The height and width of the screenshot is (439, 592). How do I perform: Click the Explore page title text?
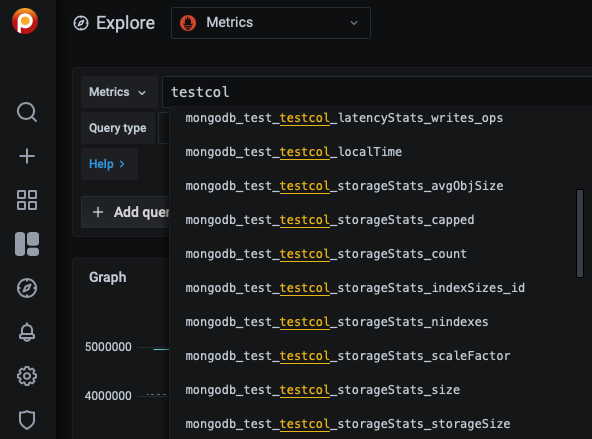(125, 23)
